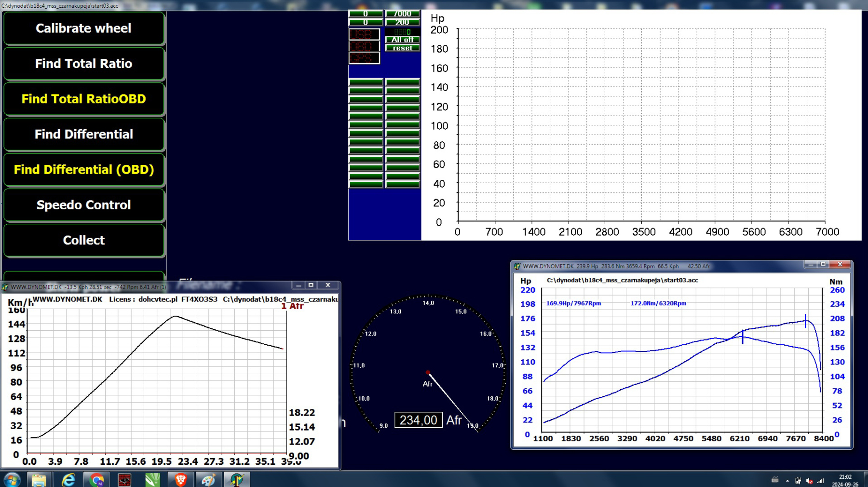
Task: Toggle the USB indicator box
Action: pos(364,34)
